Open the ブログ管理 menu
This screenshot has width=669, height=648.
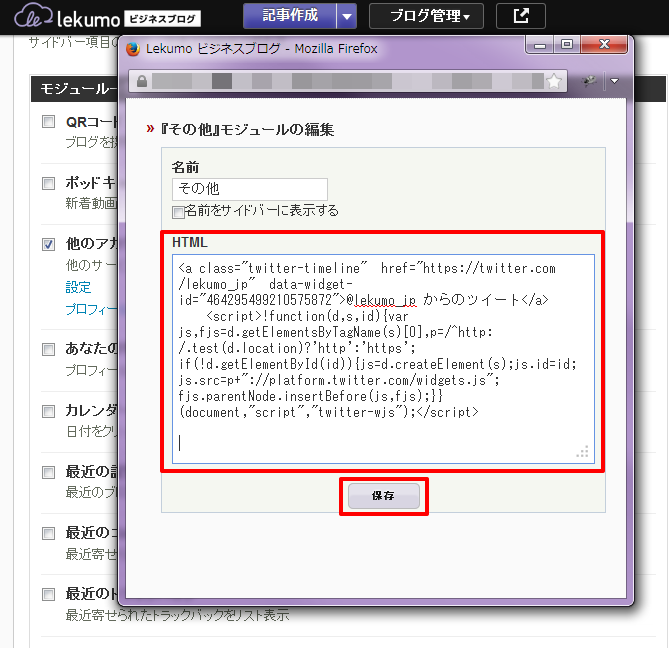coord(426,16)
